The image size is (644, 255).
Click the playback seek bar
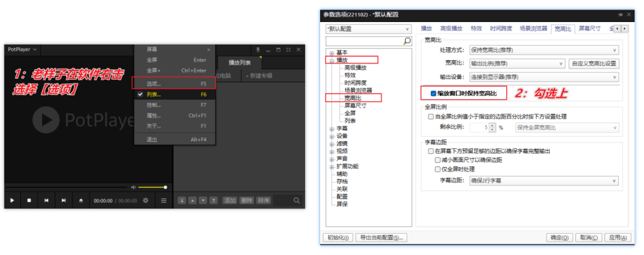click(65, 187)
